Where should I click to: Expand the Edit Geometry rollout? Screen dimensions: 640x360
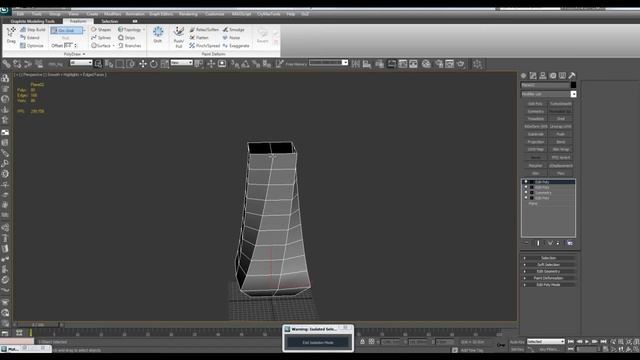[x=548, y=271]
